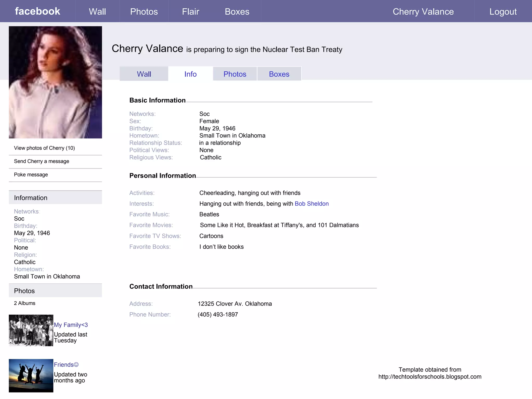Open Boxes in top navigation bar
The image size is (532, 399).
coord(237,12)
